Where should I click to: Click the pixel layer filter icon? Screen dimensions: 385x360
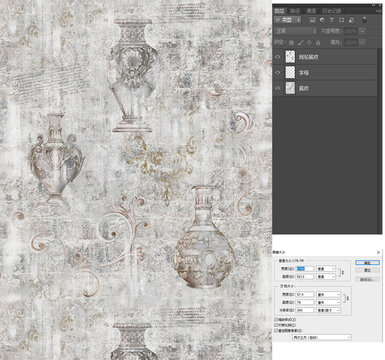pos(313,20)
